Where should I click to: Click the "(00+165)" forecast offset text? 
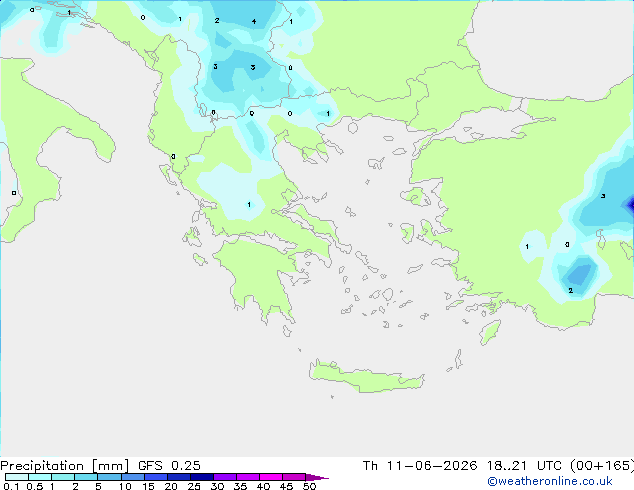(x=602, y=466)
